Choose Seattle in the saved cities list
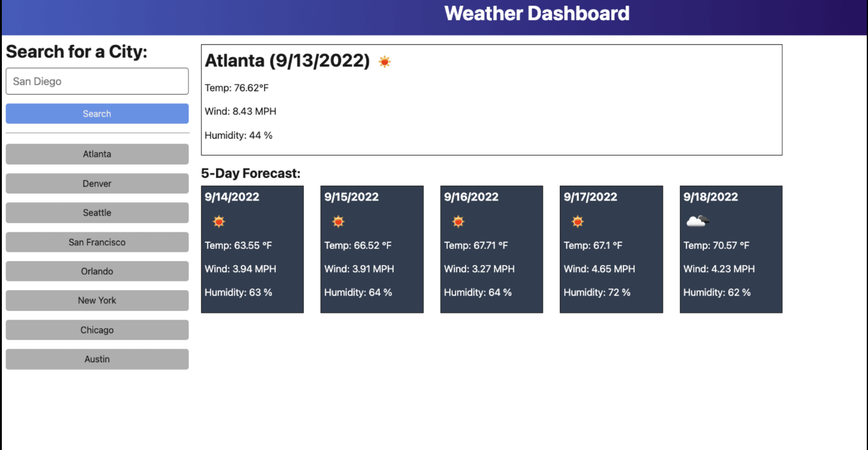This screenshot has width=868, height=450. click(x=97, y=213)
